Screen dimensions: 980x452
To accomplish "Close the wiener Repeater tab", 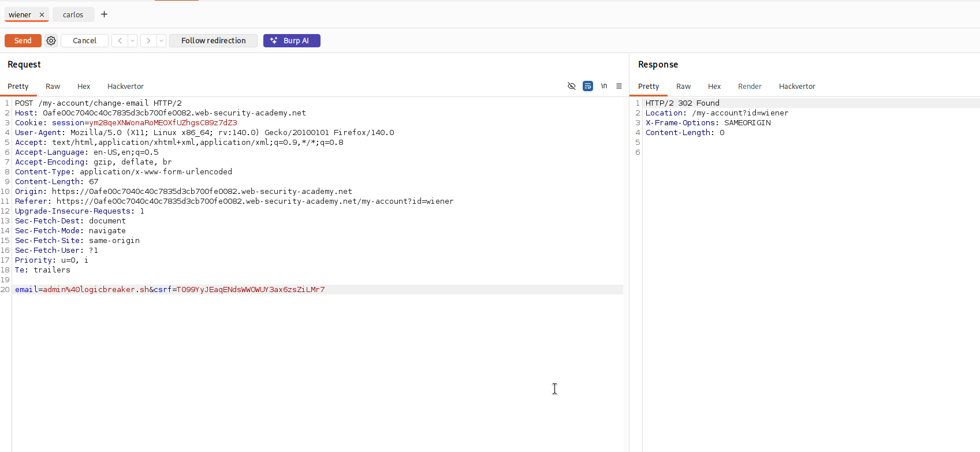I will pyautogui.click(x=42, y=15).
